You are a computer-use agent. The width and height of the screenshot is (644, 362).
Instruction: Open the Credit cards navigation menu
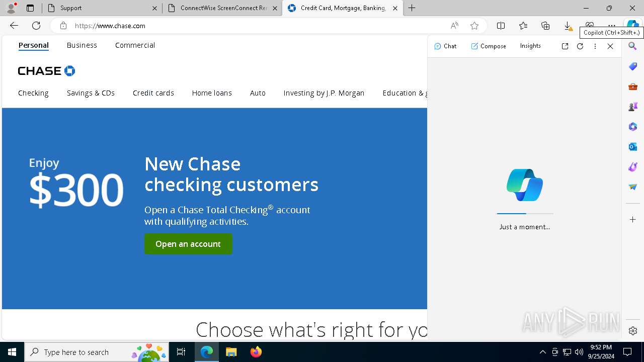153,93
